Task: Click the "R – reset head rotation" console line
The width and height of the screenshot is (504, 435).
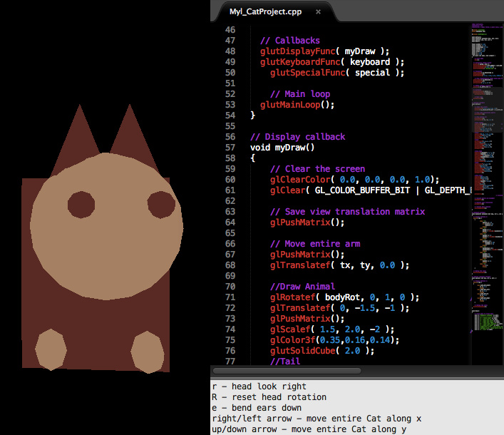Action: coord(269,396)
